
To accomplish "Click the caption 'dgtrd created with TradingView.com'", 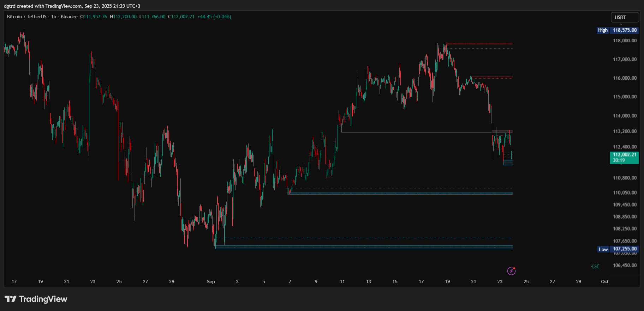I will coord(43,6).
